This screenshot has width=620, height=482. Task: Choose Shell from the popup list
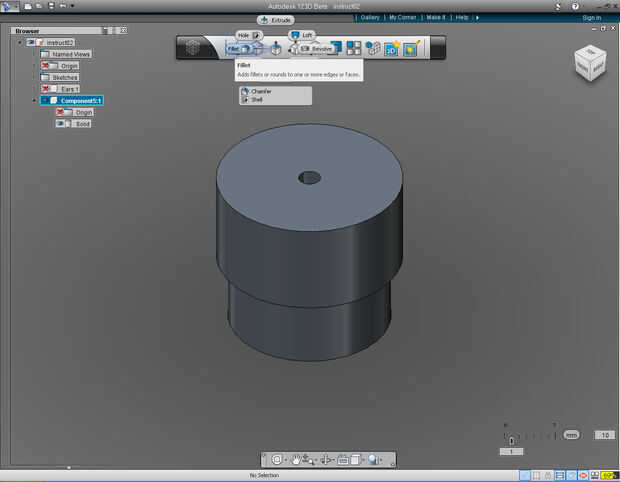256,99
